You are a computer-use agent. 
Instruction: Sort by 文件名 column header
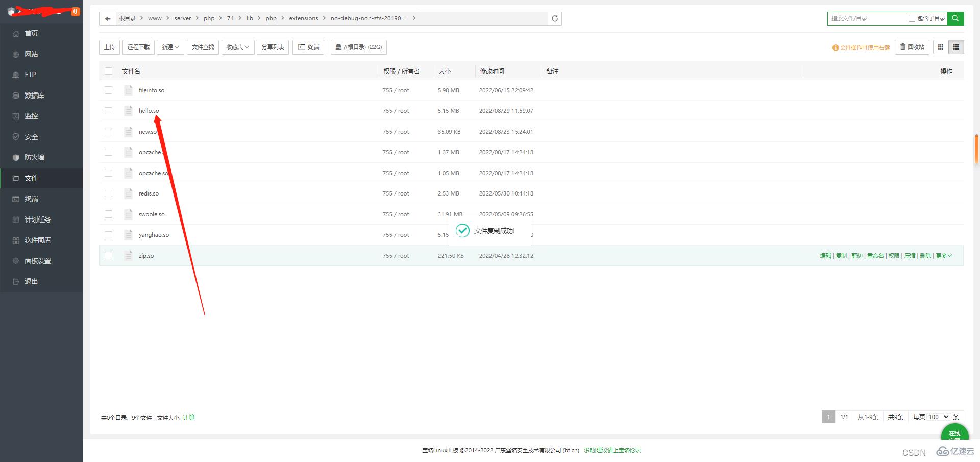click(131, 71)
